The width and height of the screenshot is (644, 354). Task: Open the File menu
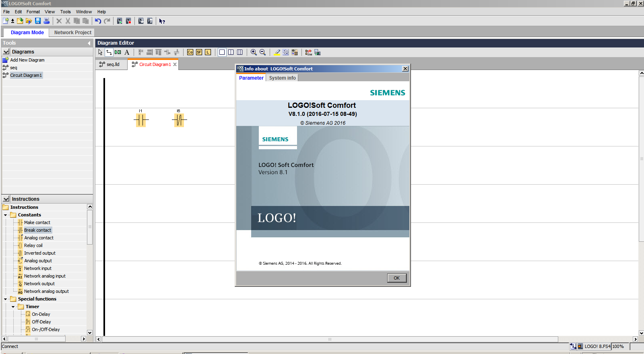click(x=6, y=12)
